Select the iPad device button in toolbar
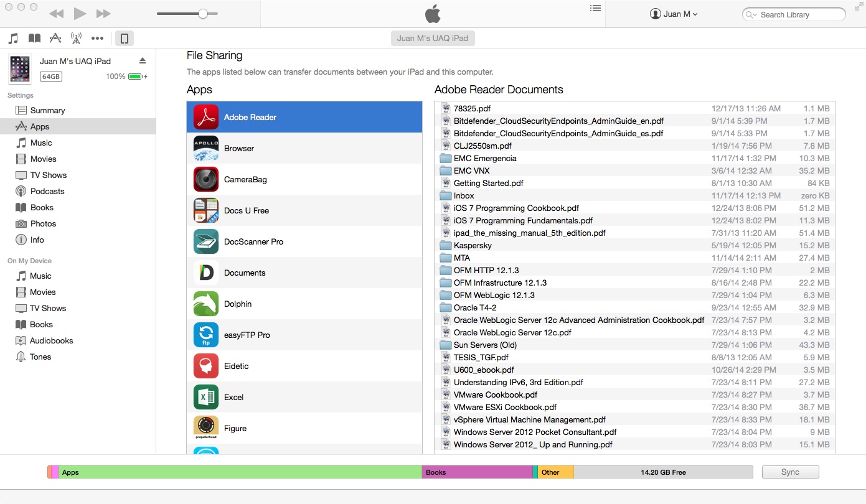The width and height of the screenshot is (866, 504). click(125, 39)
